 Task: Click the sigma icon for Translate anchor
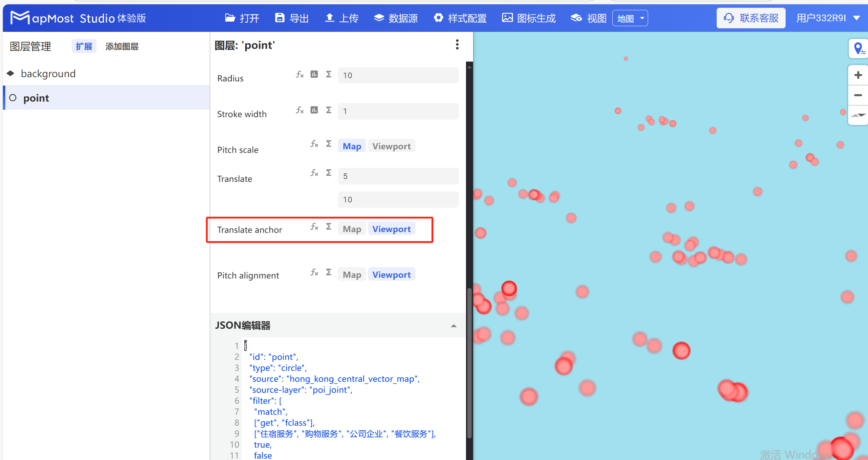tap(328, 226)
